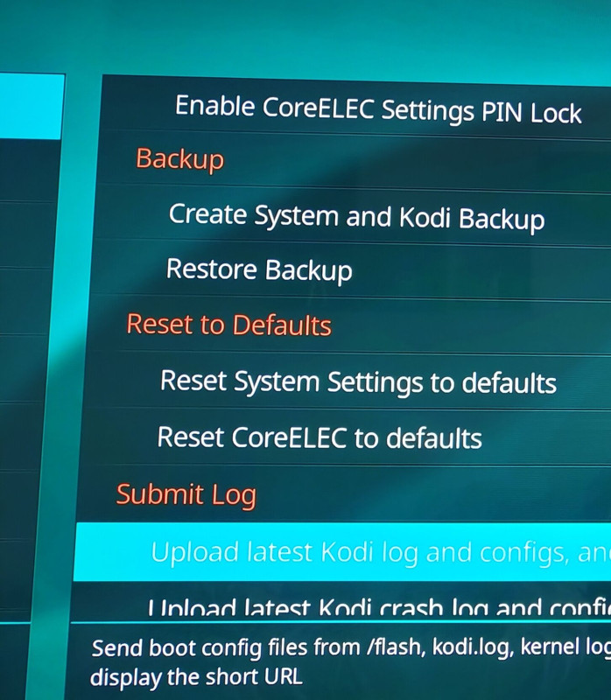611x700 pixels.
Task: Toggle Enable CoreELEC Settings PIN Lock
Action: point(355,107)
